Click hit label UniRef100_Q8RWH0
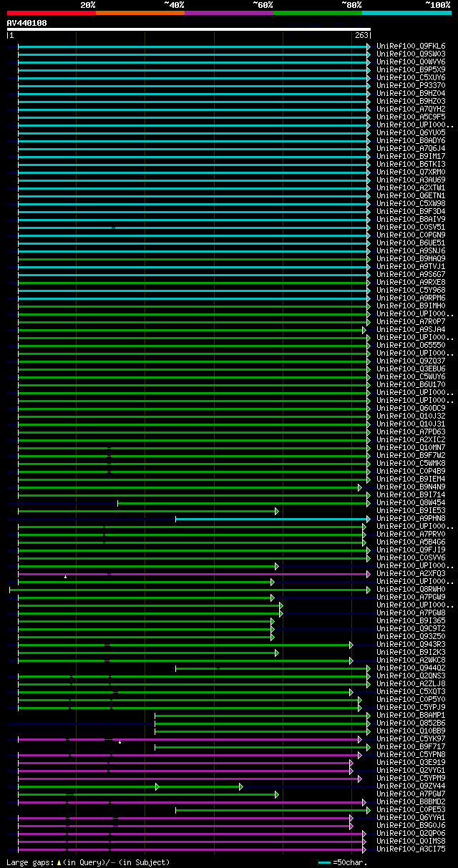 pos(411,589)
